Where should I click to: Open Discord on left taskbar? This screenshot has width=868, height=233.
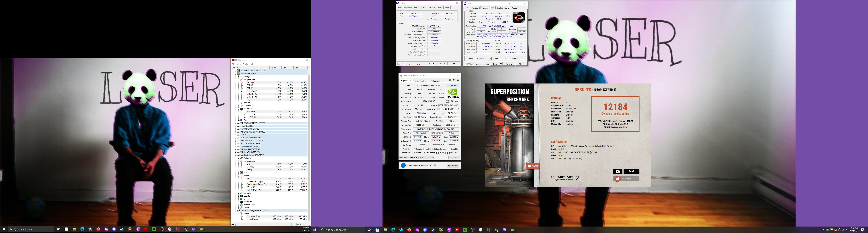click(x=114, y=229)
